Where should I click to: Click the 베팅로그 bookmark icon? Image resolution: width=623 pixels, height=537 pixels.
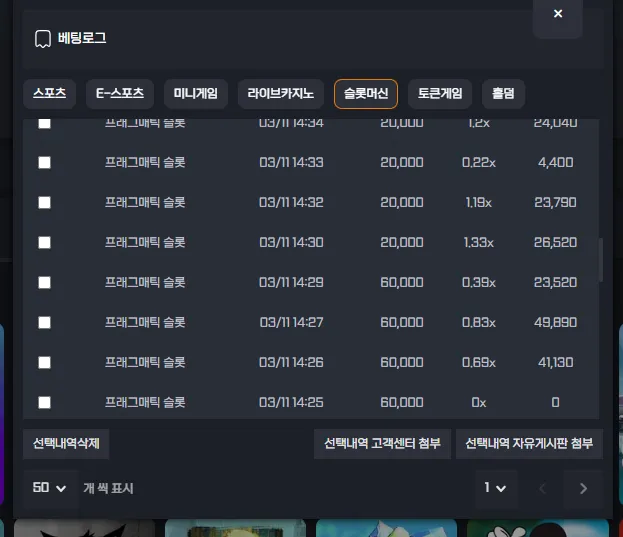click(x=43, y=39)
